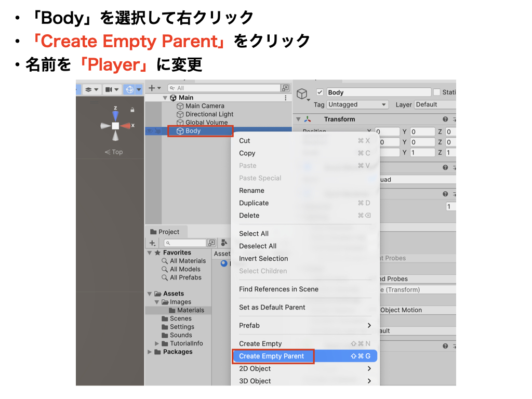532x399 pixels.
Task: Edit the Scale Y value field
Action: coord(422,153)
